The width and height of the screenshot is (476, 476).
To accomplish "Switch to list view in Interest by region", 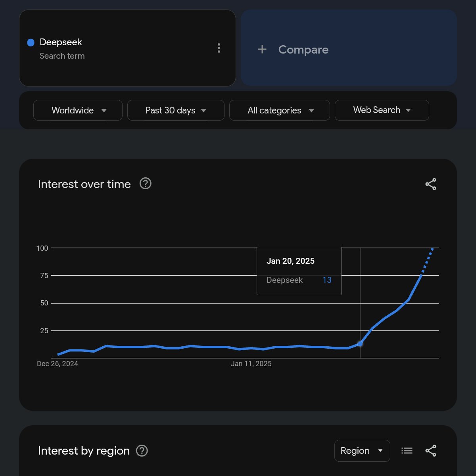I will tap(407, 450).
